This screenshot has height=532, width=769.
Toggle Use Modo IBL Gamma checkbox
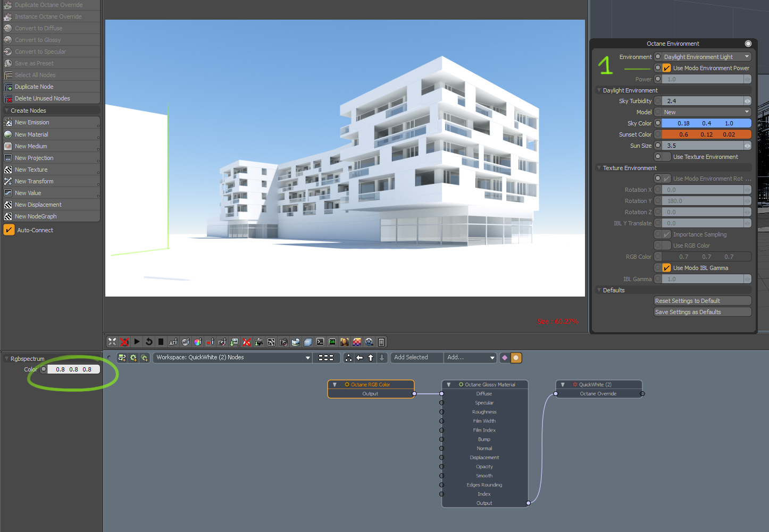[x=666, y=268]
